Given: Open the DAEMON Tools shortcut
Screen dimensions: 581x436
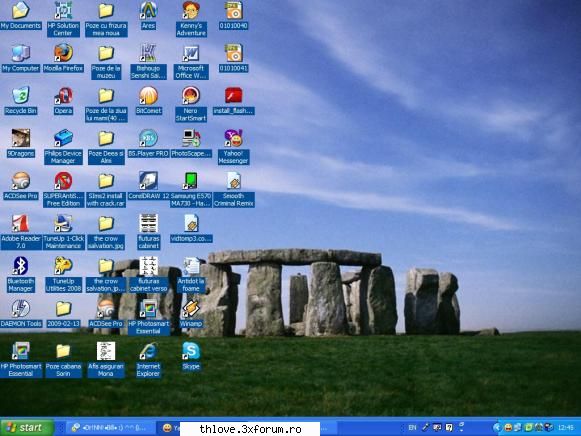Looking at the screenshot, I should coord(20,314).
